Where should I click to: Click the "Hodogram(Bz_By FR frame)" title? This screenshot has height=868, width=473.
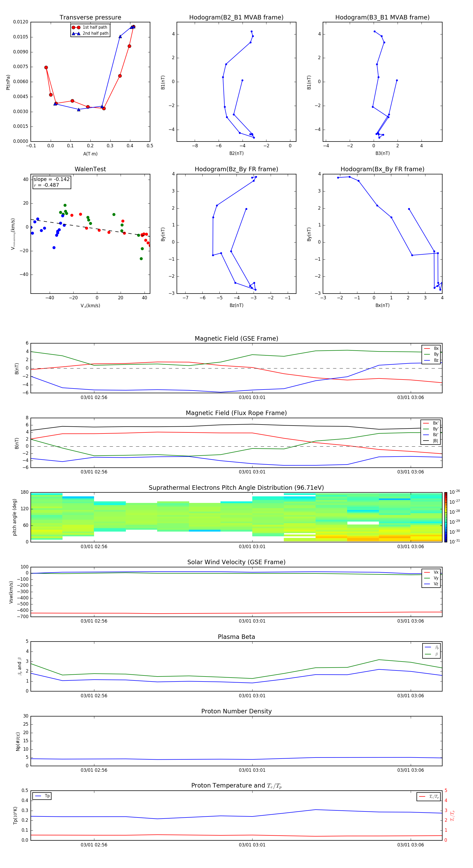tap(236, 169)
